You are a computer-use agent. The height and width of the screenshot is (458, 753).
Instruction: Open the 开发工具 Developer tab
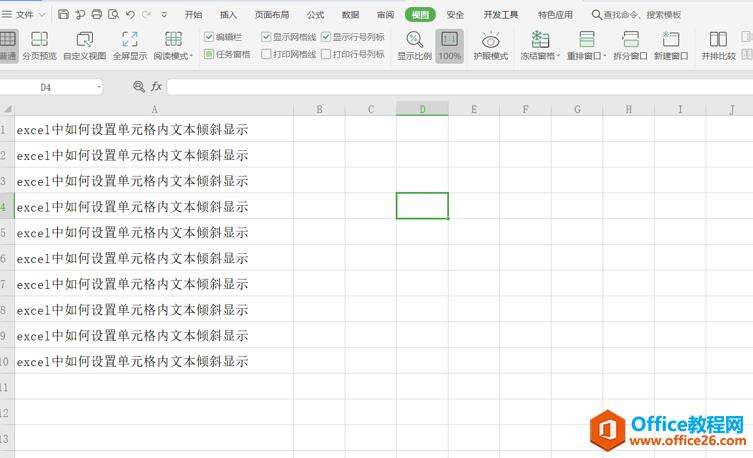point(501,15)
